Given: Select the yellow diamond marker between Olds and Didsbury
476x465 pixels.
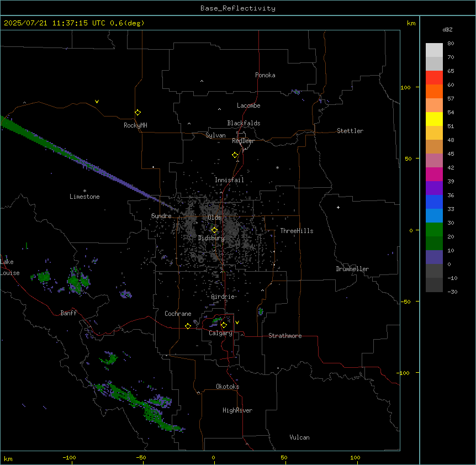Looking at the screenshot, I should (214, 230).
